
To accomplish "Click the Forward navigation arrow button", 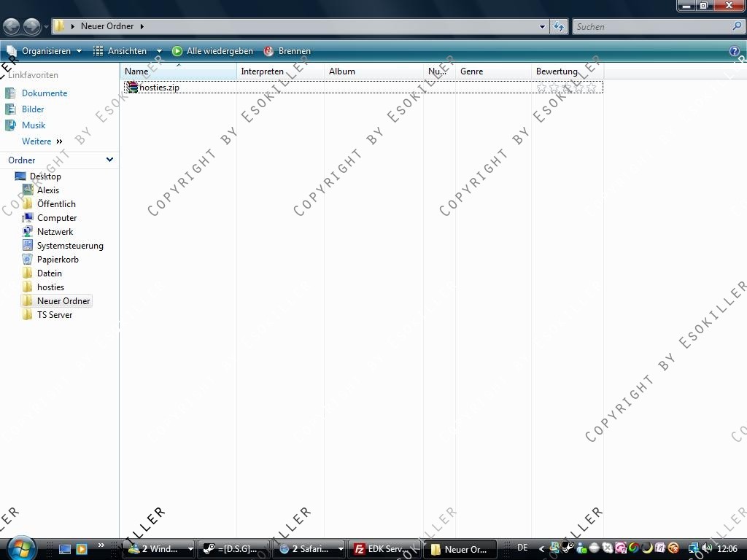I will (32, 26).
